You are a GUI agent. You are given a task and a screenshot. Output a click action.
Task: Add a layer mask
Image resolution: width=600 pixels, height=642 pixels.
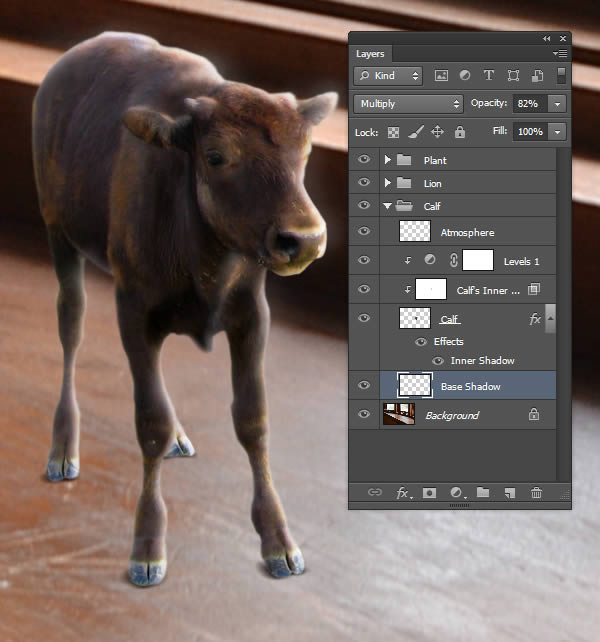pos(429,493)
